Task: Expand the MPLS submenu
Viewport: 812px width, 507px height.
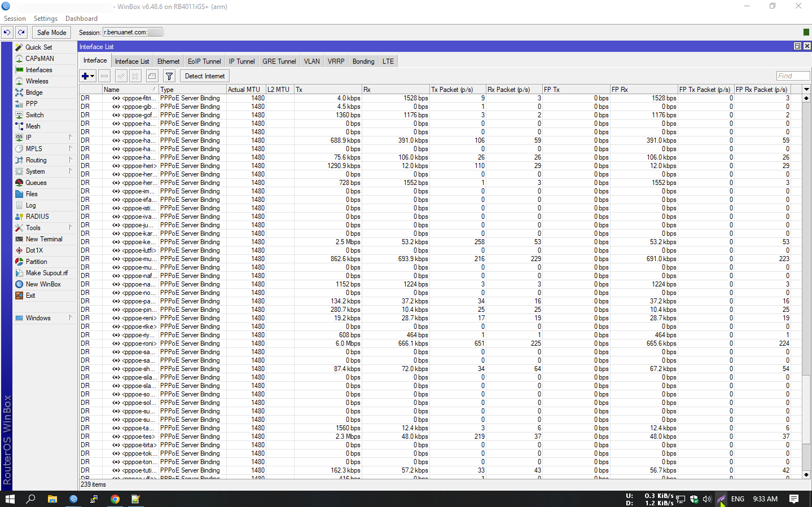Action: [x=45, y=149]
